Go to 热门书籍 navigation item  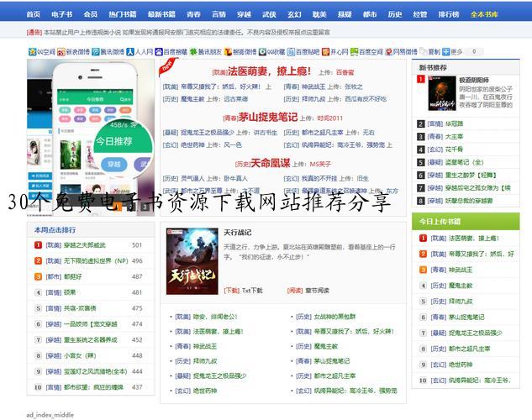tap(123, 14)
